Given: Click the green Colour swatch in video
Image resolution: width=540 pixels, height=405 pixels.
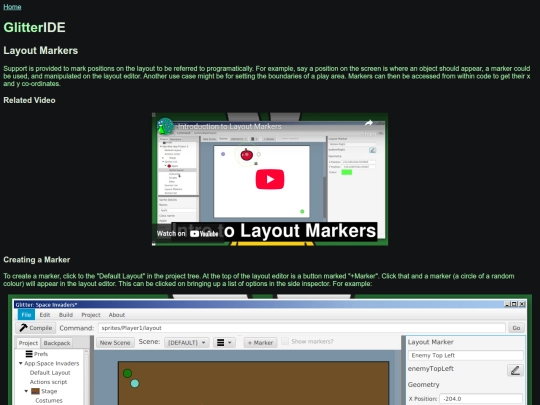Looking at the screenshot, I should pyautogui.click(x=346, y=172).
